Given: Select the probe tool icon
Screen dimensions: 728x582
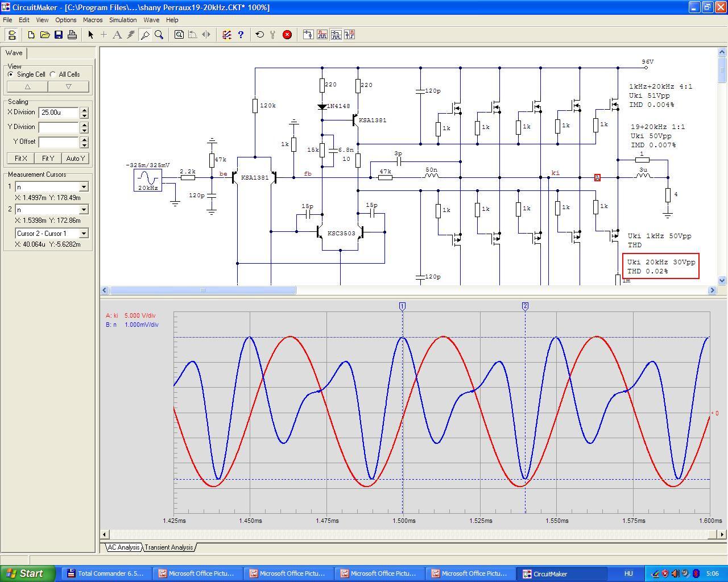Looking at the screenshot, I should [x=145, y=35].
